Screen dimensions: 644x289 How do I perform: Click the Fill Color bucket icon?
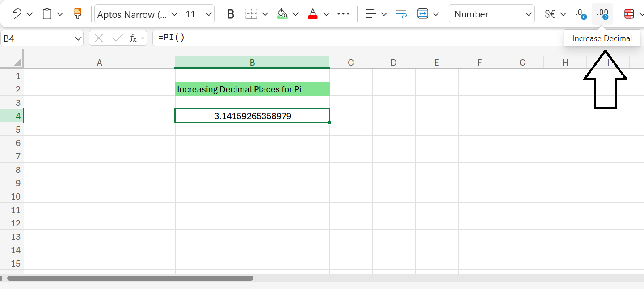click(282, 14)
